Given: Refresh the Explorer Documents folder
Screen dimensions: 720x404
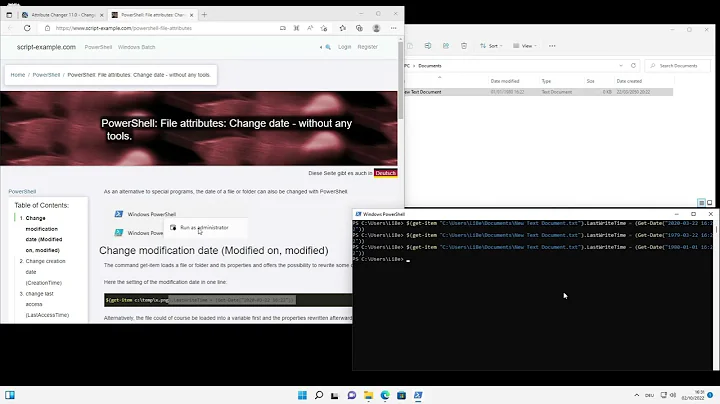Looking at the screenshot, I should click(633, 66).
